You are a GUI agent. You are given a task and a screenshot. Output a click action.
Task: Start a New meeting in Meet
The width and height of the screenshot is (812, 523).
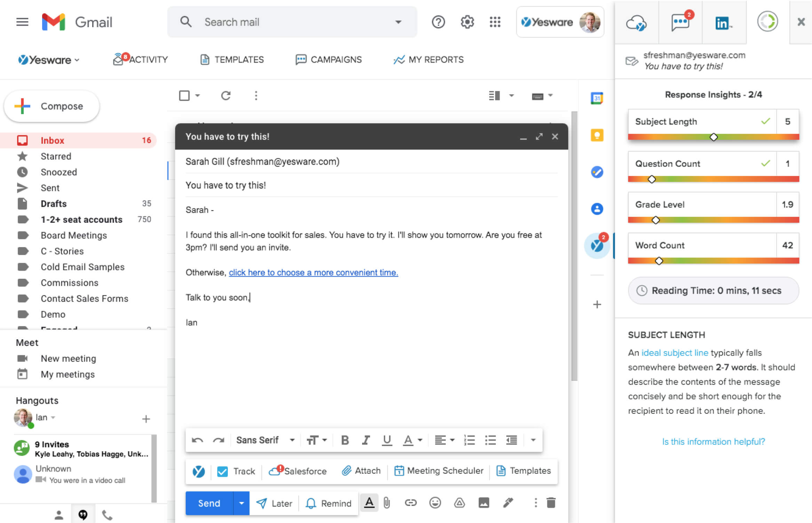(68, 358)
